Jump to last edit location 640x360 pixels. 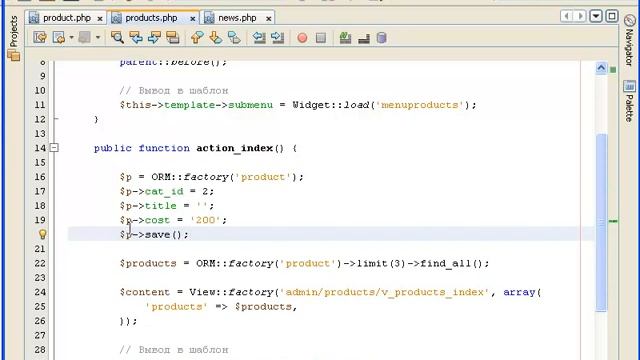[x=40, y=38]
